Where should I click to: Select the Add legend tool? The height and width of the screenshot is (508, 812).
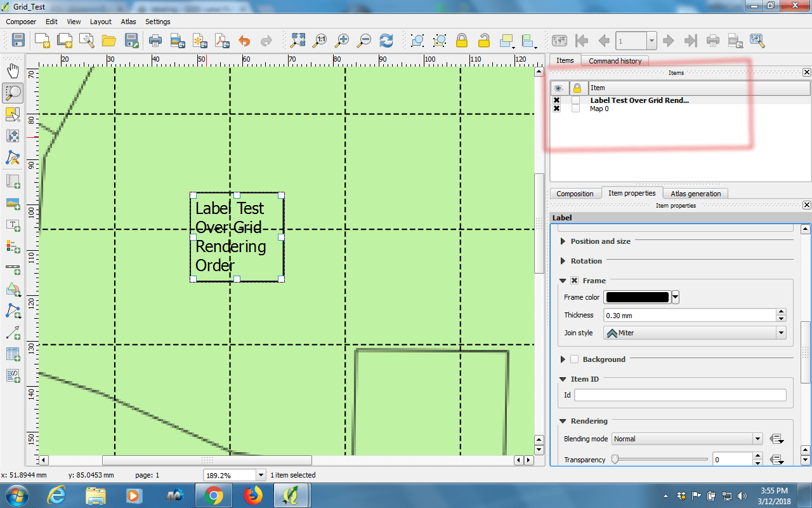tap(13, 247)
